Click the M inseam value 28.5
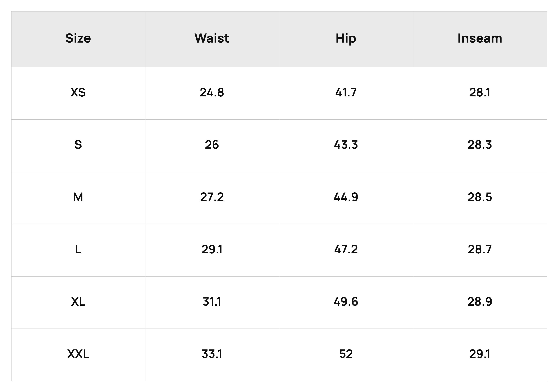Viewport: 558px width, 392px height. click(x=480, y=197)
